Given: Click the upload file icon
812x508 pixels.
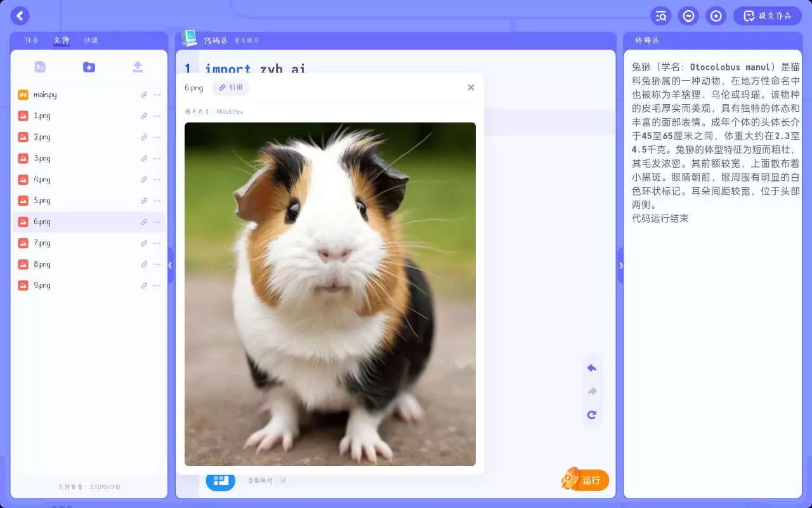Looking at the screenshot, I should pyautogui.click(x=138, y=67).
